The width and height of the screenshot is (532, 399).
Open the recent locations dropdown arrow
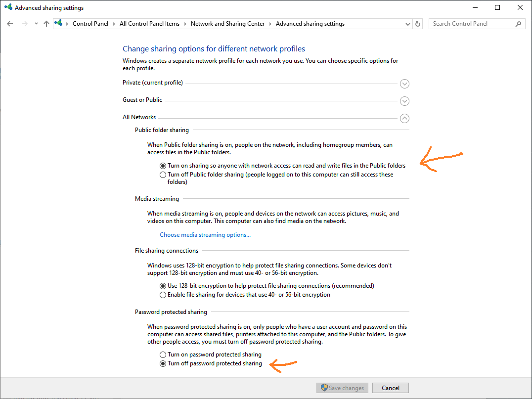(x=36, y=24)
